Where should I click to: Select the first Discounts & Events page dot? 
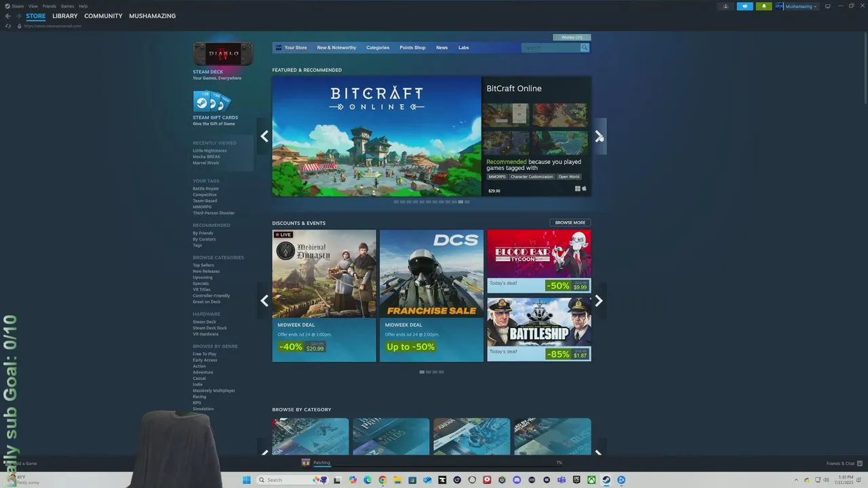point(422,371)
